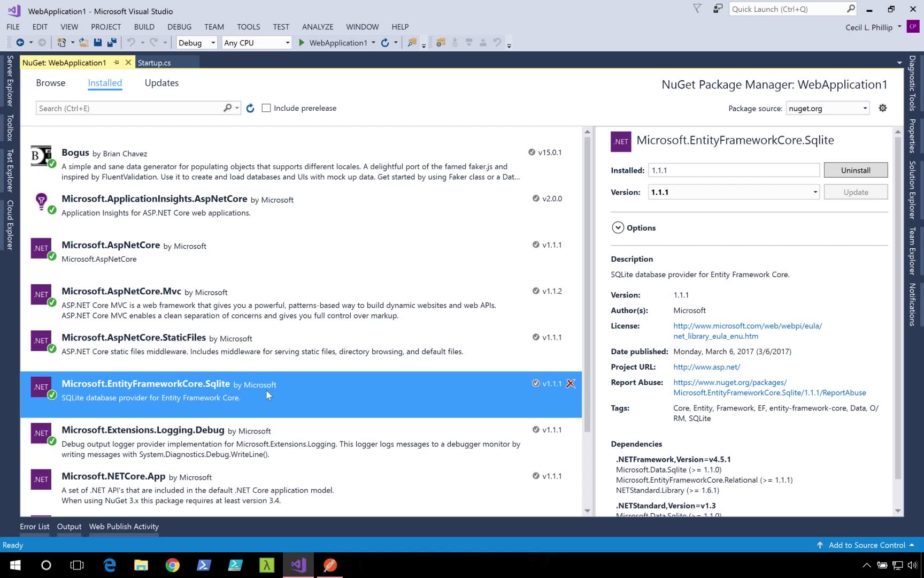
Task: Refresh the NuGet package list
Action: click(x=250, y=108)
